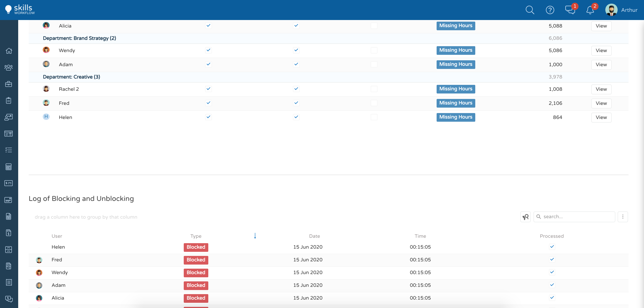Click the Missing Hours badge for Adam
644x308 pixels.
click(455, 64)
